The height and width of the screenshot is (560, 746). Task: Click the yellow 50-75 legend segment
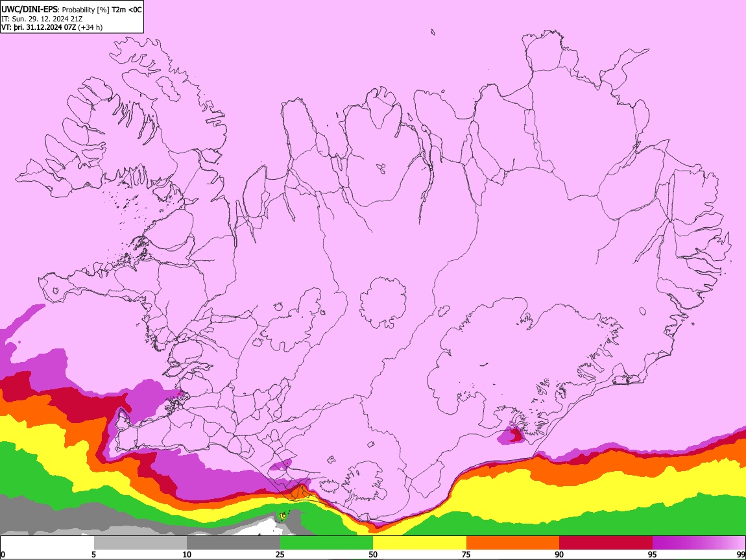pyautogui.click(x=420, y=543)
